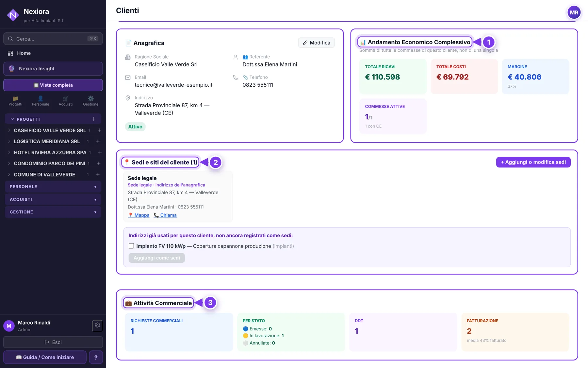Viewport: 588px width, 368px height.
Task: Click the Fatturazione card showing 2
Action: point(515,332)
